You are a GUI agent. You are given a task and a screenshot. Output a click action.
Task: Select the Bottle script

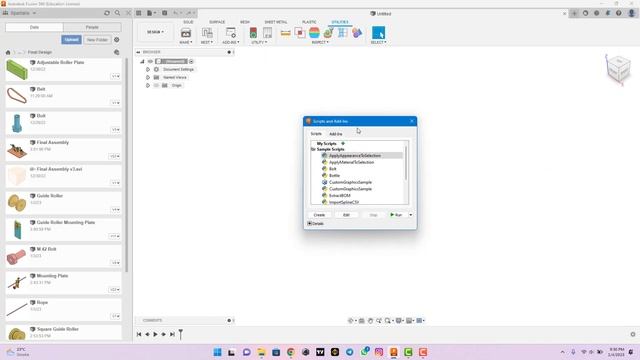point(334,176)
